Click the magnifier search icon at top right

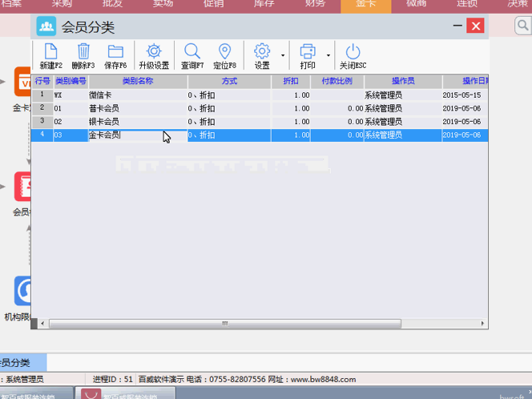coord(523,26)
